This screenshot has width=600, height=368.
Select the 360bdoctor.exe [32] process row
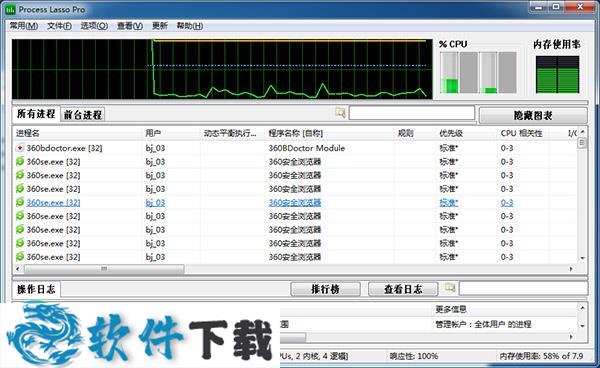(x=295, y=148)
